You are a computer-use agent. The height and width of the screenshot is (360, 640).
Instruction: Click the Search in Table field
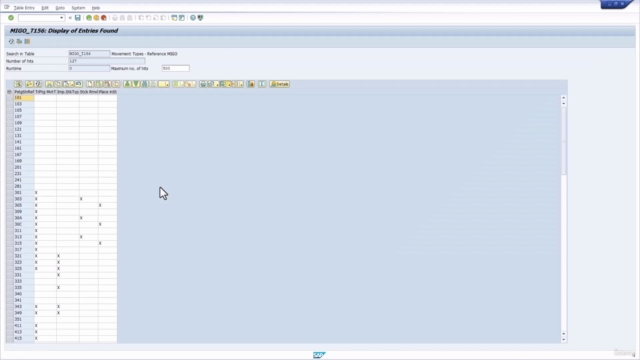(89, 53)
